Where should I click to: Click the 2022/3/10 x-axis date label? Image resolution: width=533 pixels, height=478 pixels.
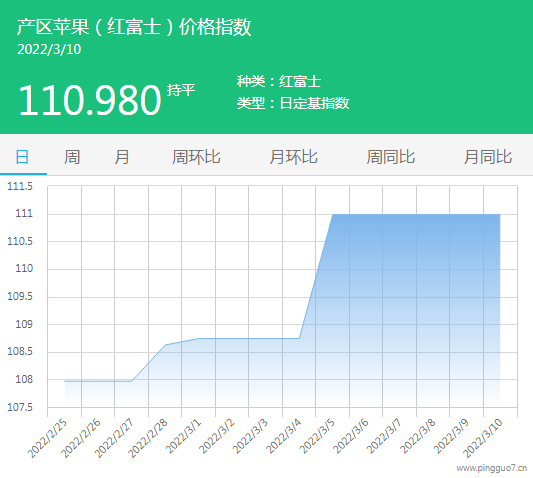coord(483,439)
